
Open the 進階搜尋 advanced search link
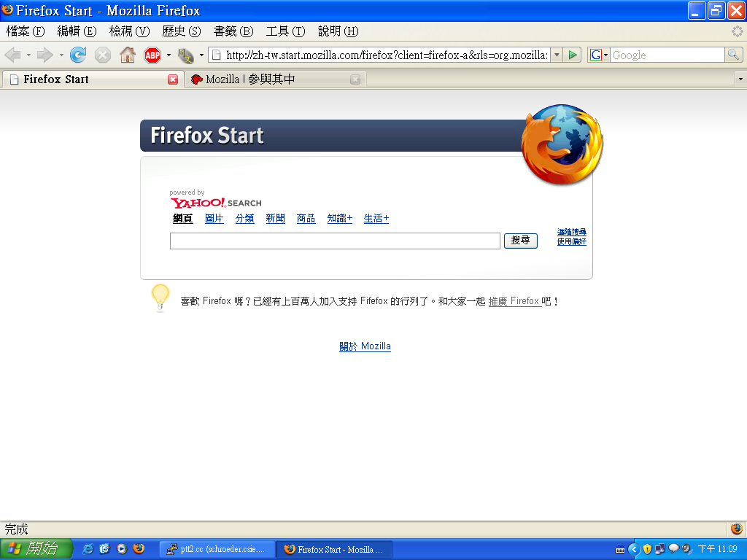(x=572, y=232)
